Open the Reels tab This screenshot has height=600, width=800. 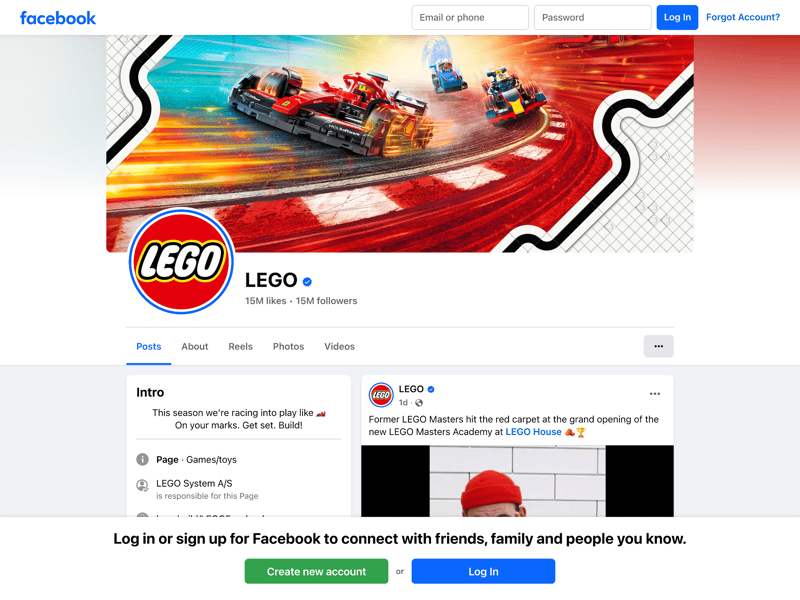(x=240, y=346)
